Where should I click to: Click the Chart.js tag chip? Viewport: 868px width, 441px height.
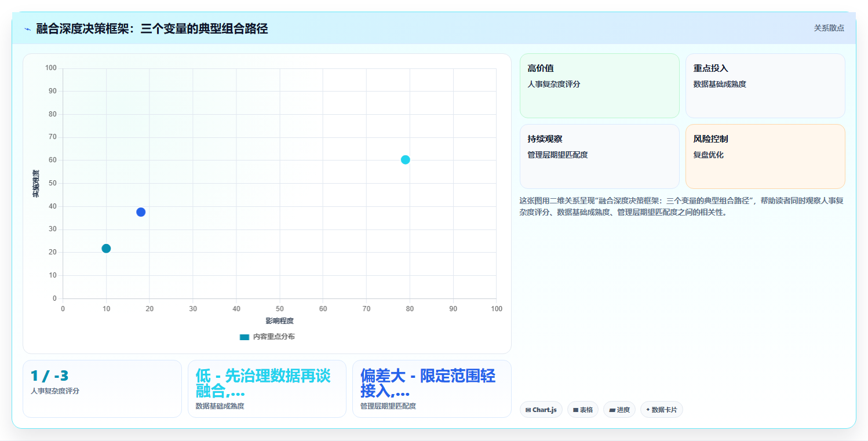(x=541, y=410)
